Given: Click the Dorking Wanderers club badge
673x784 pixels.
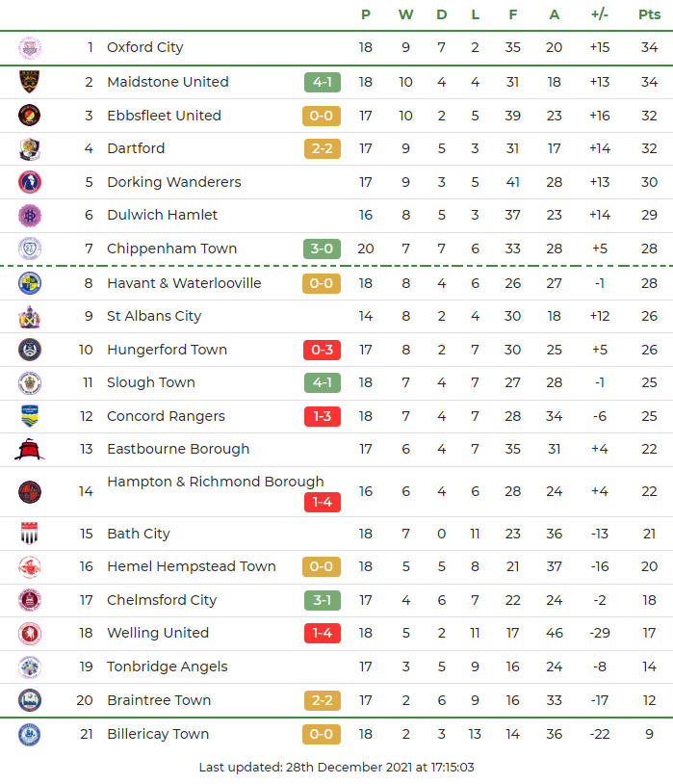Looking at the screenshot, I should pyautogui.click(x=30, y=182).
